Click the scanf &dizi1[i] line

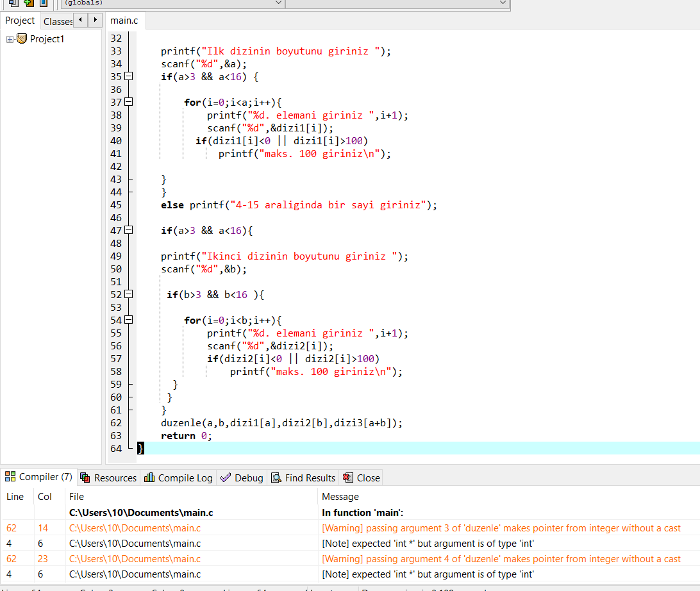tap(270, 128)
